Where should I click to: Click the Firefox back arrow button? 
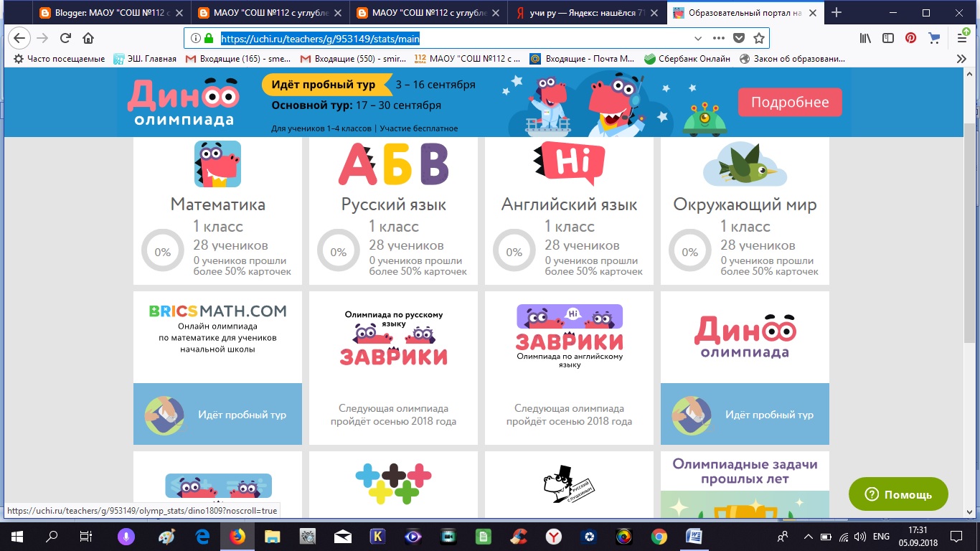tap(21, 39)
